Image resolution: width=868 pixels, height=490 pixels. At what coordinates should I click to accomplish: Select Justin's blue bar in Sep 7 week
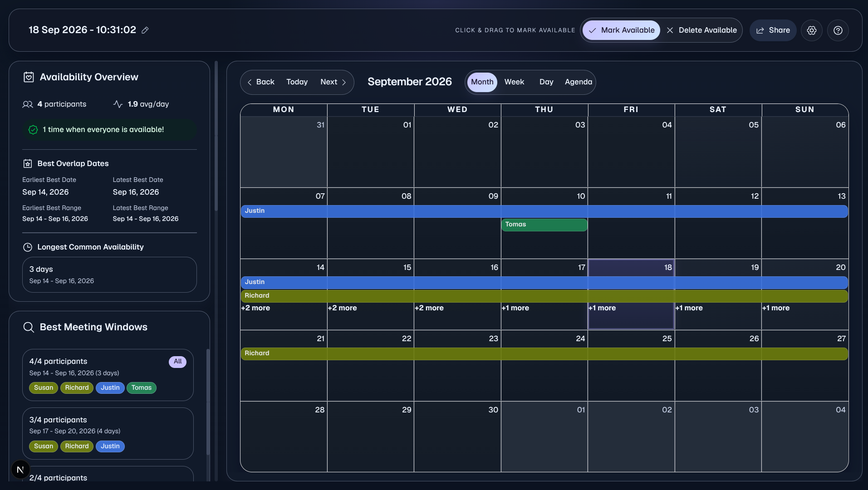point(544,211)
